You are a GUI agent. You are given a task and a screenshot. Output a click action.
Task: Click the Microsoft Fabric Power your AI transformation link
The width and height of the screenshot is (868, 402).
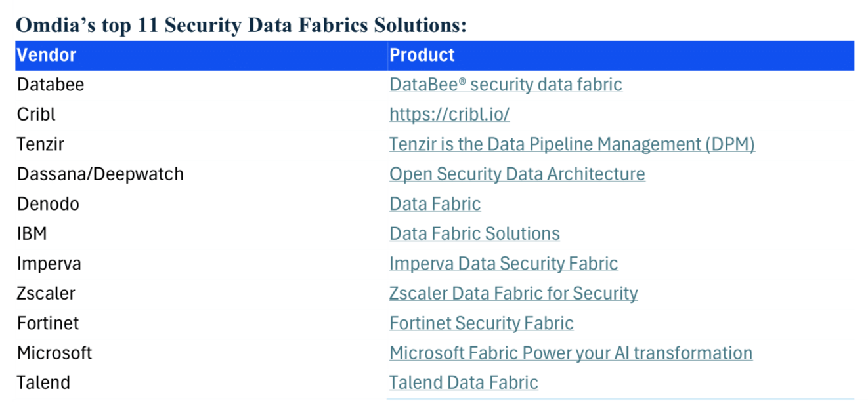570,353
